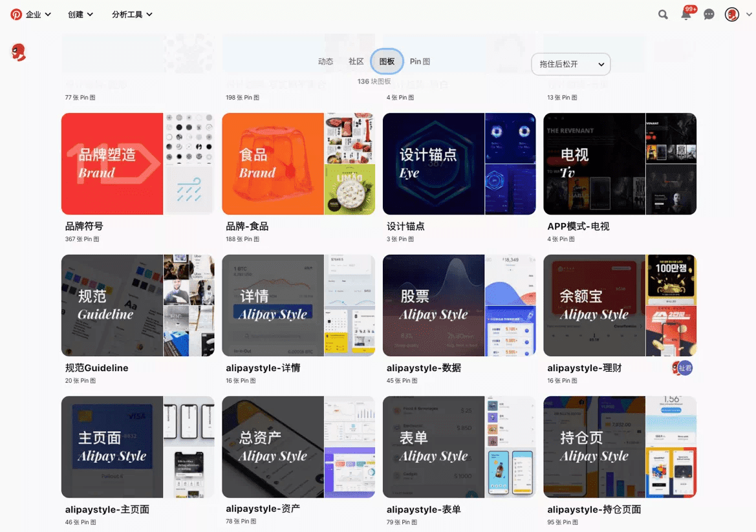Image resolution: width=756 pixels, height=532 pixels.
Task: Click the Pinterest logo
Action: click(16, 14)
